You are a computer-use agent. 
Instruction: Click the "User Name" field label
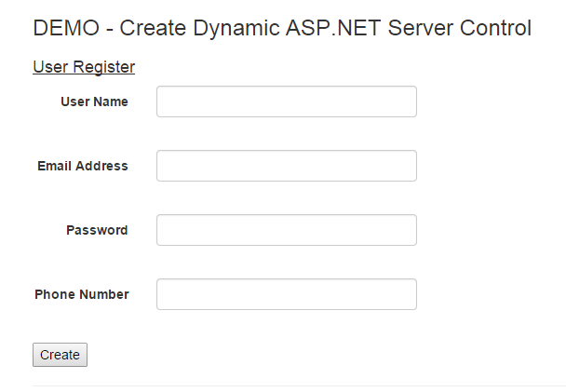94,101
